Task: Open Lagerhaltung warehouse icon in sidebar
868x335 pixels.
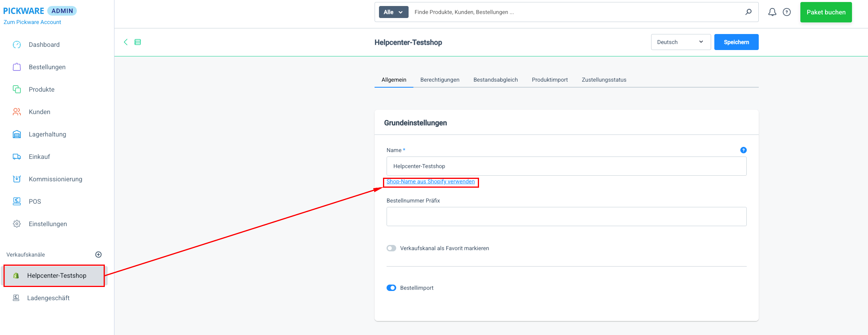Action: 17,134
